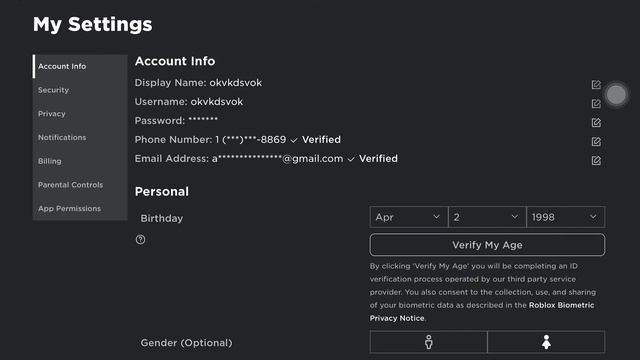
Task: Click the Verify My Age button
Action: (487, 245)
